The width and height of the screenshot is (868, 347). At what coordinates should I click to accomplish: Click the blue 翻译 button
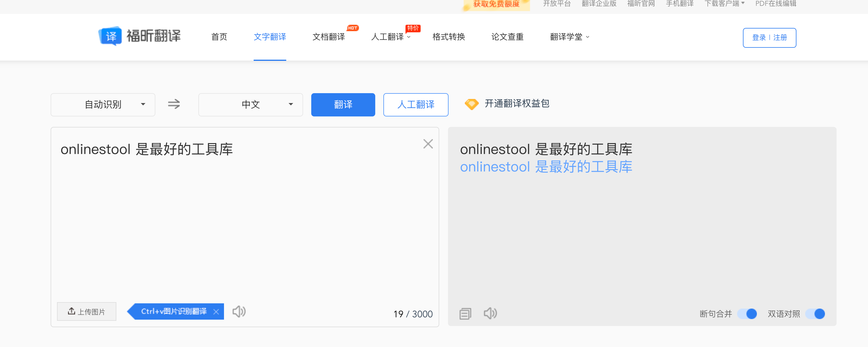(343, 105)
